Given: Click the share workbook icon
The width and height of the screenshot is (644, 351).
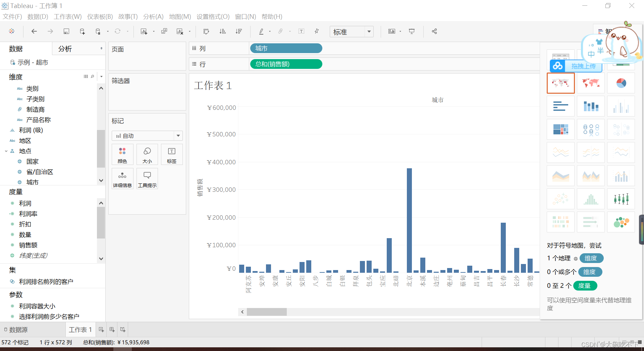Looking at the screenshot, I should point(434,31).
